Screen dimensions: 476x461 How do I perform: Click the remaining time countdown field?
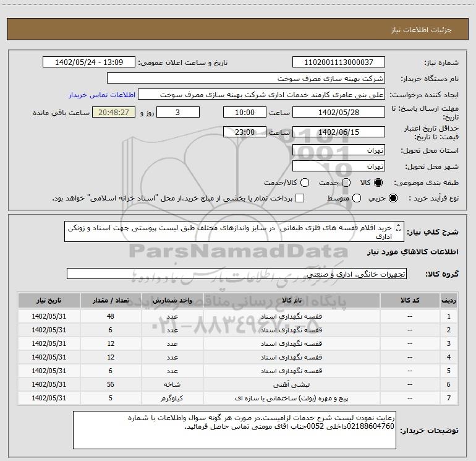tap(113, 113)
